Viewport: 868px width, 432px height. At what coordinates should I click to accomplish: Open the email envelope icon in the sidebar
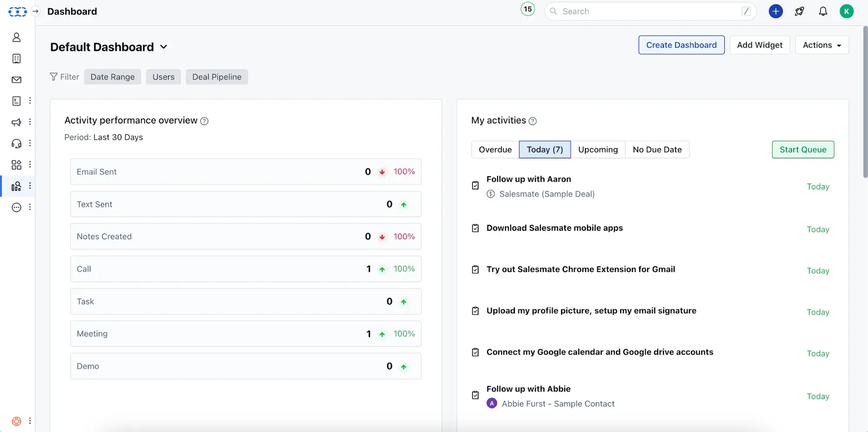coord(17,80)
